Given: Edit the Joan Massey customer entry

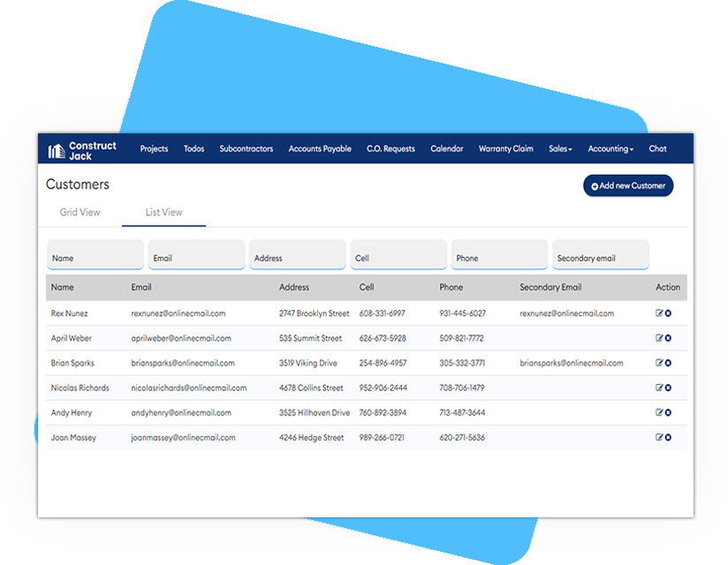Looking at the screenshot, I should 659,437.
